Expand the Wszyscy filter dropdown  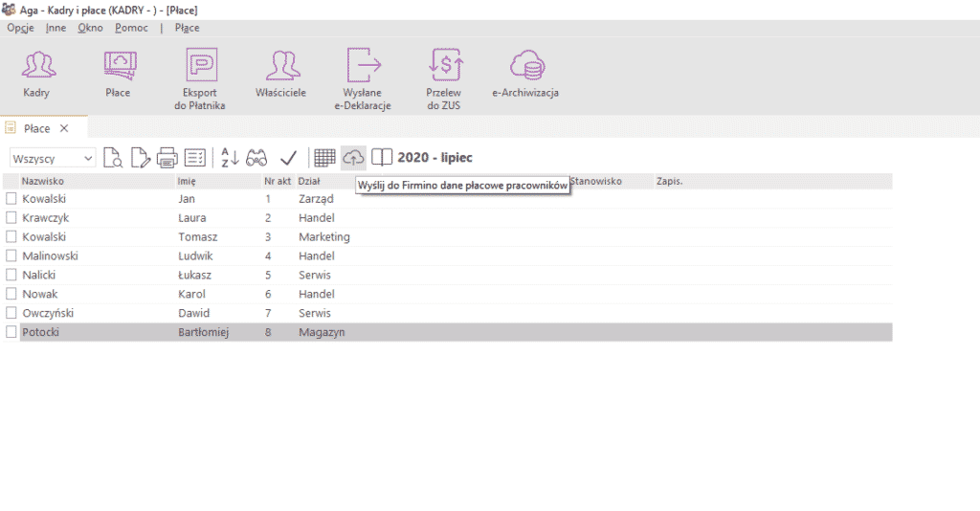click(88, 158)
